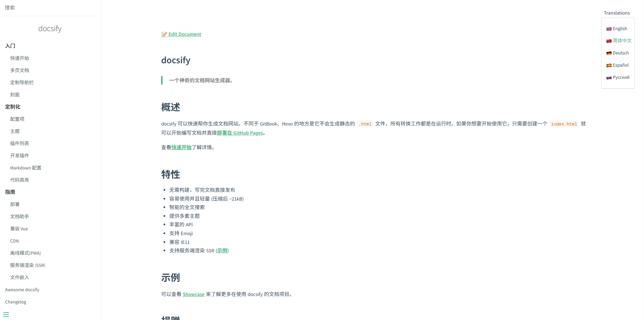Viewport: 644px width, 320px height.
Task: Open the Translations menu label
Action: coord(617,13)
